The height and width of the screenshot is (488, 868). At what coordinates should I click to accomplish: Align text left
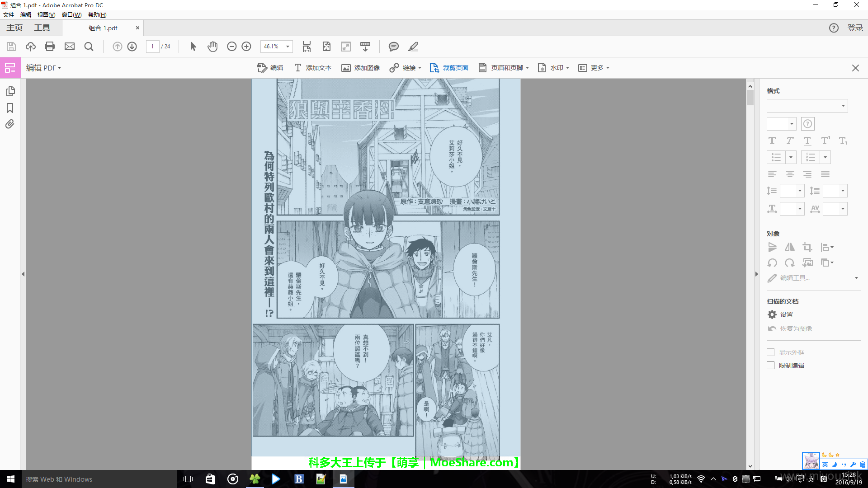772,174
